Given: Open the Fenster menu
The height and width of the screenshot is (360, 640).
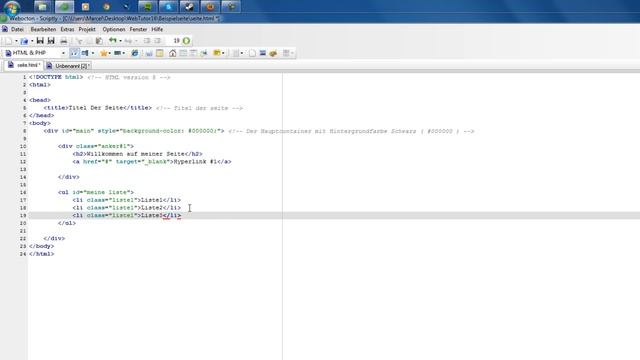Looking at the screenshot, I should (x=138, y=29).
